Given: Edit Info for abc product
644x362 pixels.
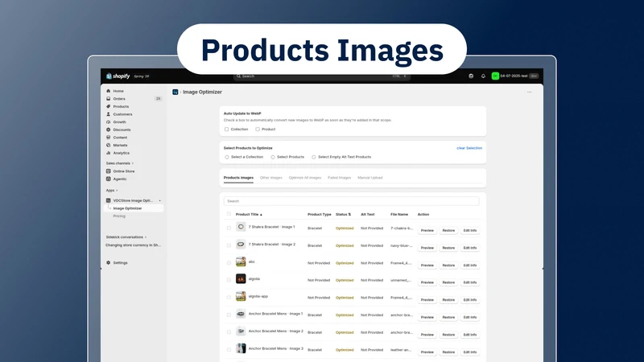Looking at the screenshot, I should 470,265.
